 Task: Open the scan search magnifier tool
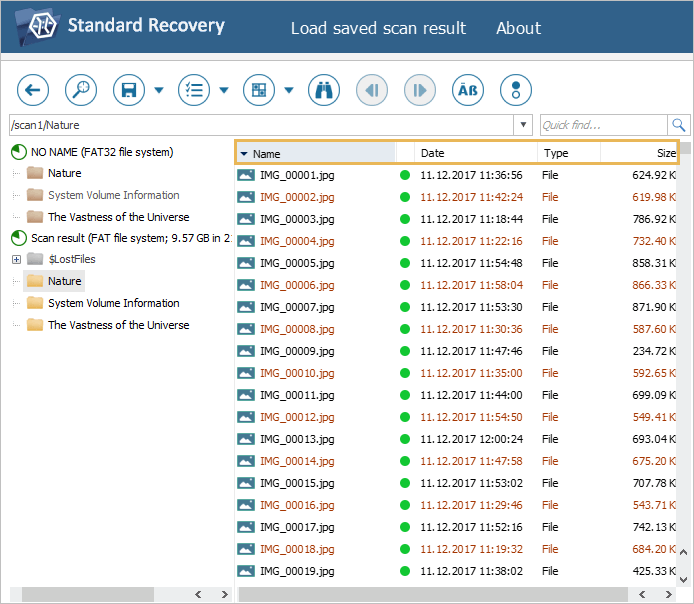point(81,90)
